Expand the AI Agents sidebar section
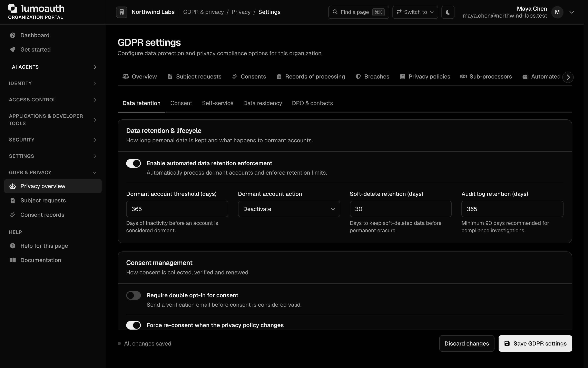This screenshot has height=368, width=588. pyautogui.click(x=53, y=67)
